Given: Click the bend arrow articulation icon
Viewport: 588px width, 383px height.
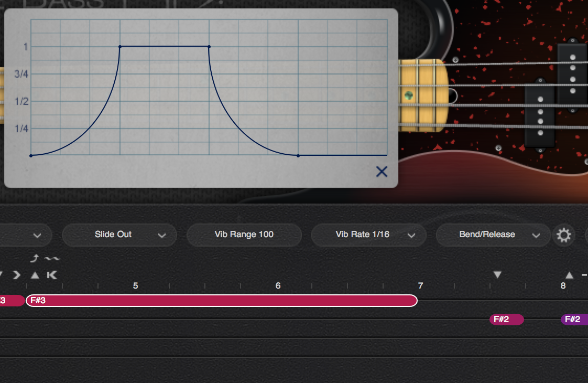Looking at the screenshot, I should pyautogui.click(x=36, y=258).
